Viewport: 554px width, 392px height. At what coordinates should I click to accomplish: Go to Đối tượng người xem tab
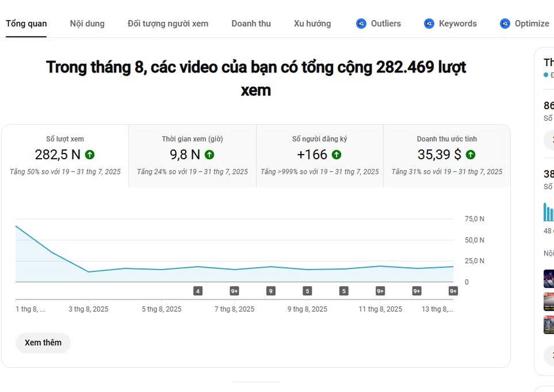pyautogui.click(x=168, y=24)
